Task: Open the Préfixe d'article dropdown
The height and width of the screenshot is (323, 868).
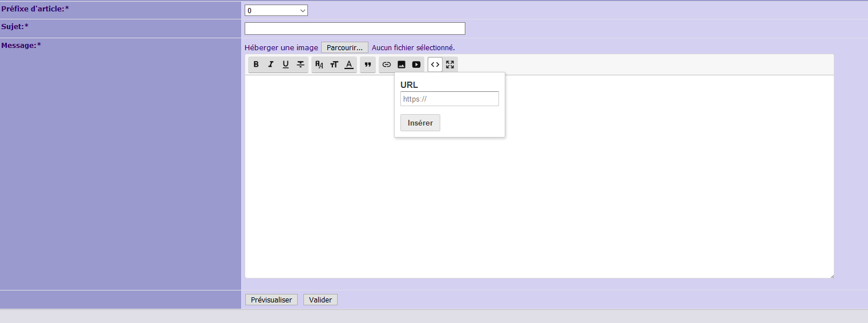Action: [x=276, y=10]
